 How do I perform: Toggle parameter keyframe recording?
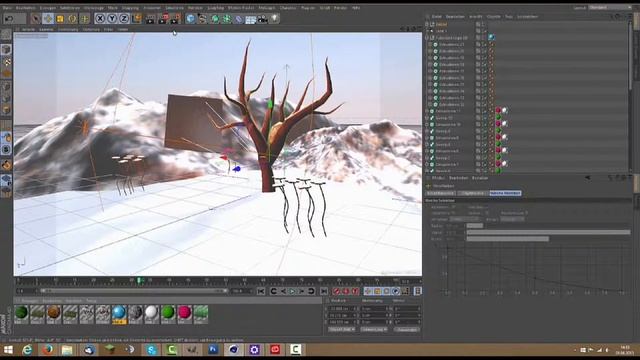(x=396, y=291)
